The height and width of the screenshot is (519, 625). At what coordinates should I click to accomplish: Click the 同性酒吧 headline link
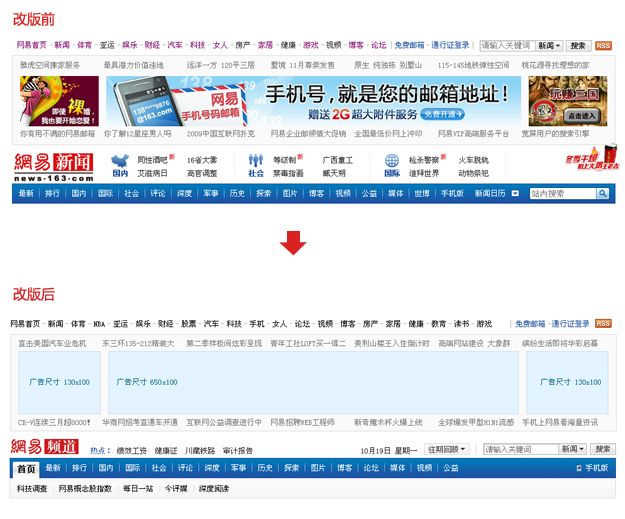click(152, 160)
